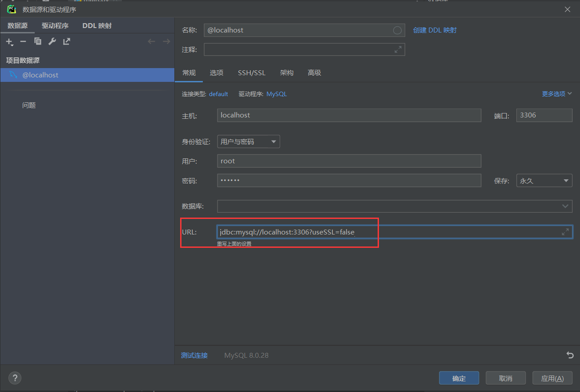Expand the URL field editor

pyautogui.click(x=565, y=232)
